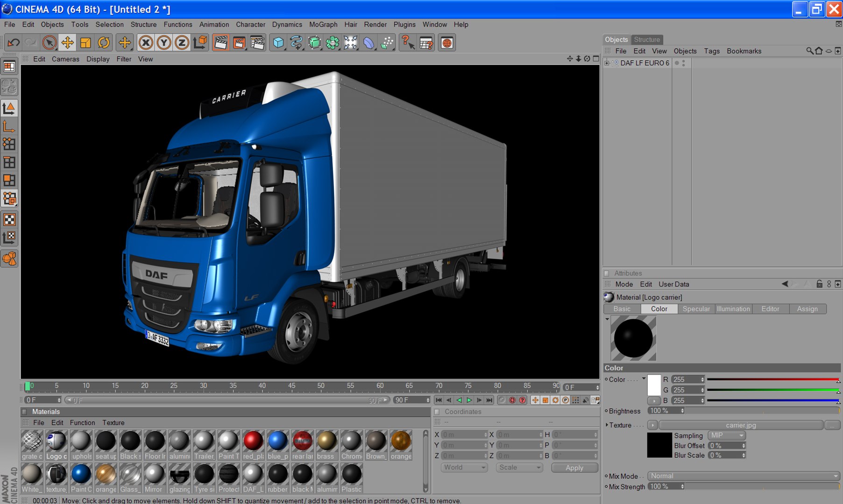This screenshot has width=843, height=504.
Task: Adjust the Brightness slider
Action: [762, 411]
